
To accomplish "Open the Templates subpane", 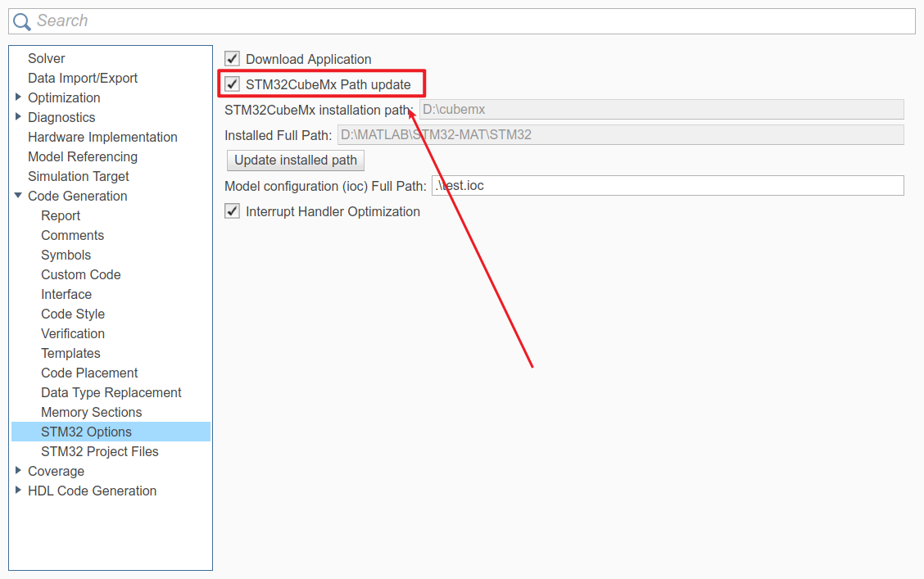I will pyautogui.click(x=70, y=354).
